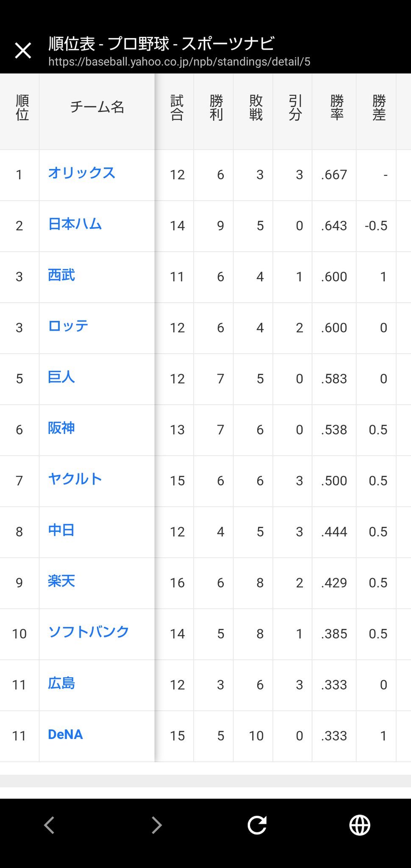The height and width of the screenshot is (868, 411).
Task: Tap the 楽天 team link
Action: tap(61, 581)
